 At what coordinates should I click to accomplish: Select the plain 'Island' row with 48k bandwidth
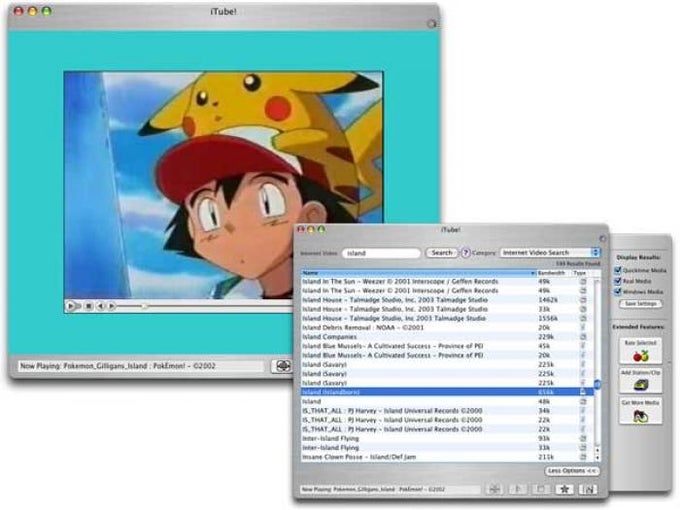coord(447,402)
